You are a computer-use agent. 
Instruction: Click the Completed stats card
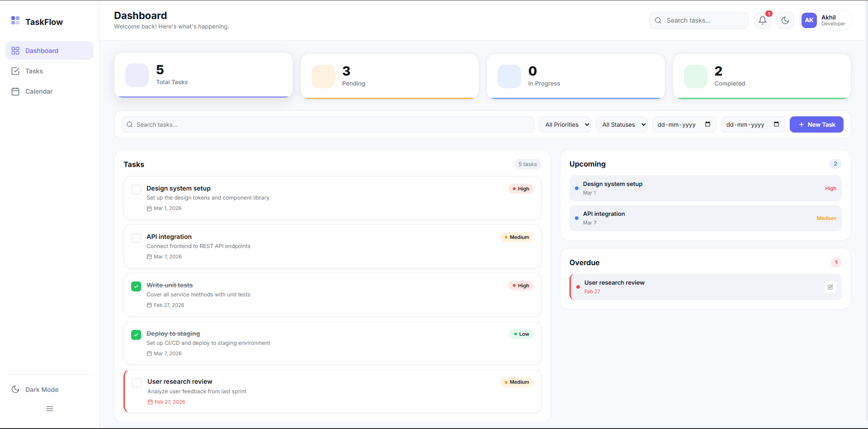pyautogui.click(x=761, y=76)
